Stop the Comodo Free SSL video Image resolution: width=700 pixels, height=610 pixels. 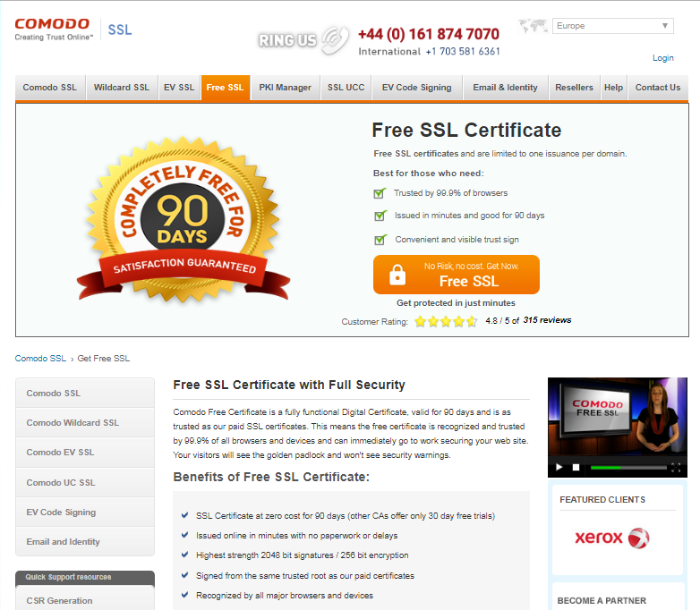(576, 467)
